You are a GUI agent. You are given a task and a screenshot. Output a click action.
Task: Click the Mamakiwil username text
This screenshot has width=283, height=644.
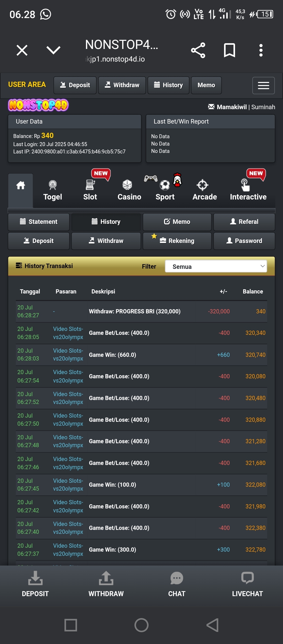232,107
